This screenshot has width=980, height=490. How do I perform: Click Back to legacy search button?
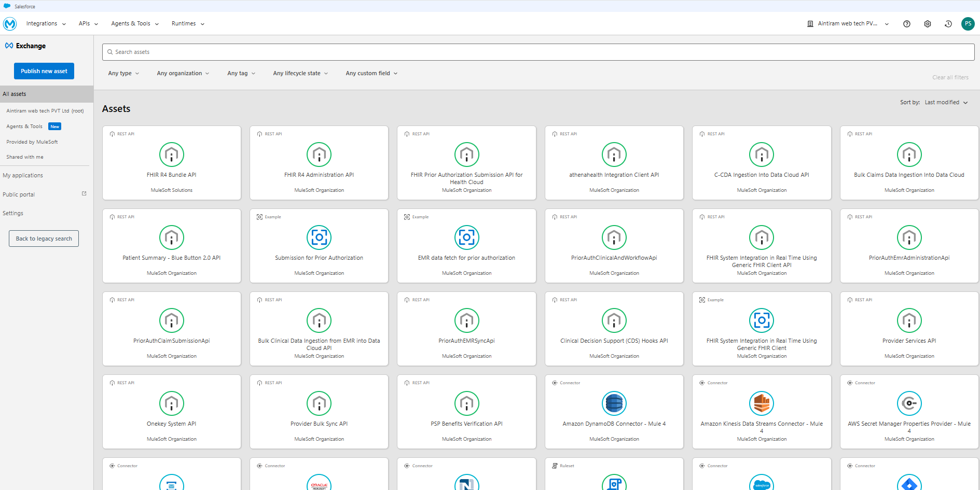coord(44,239)
